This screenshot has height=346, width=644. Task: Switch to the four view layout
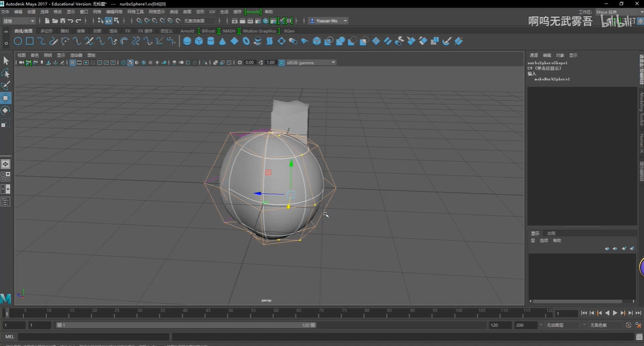click(x=5, y=177)
